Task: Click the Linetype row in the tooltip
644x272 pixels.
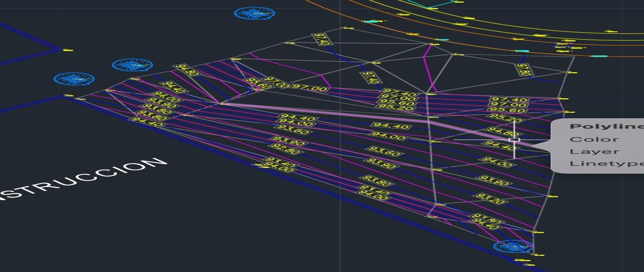Action: [x=606, y=164]
